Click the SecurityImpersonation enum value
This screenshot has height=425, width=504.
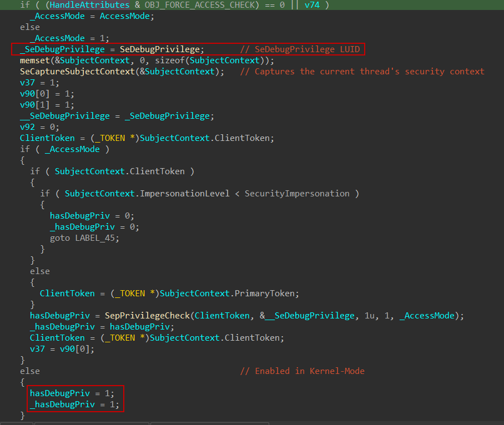pos(297,194)
